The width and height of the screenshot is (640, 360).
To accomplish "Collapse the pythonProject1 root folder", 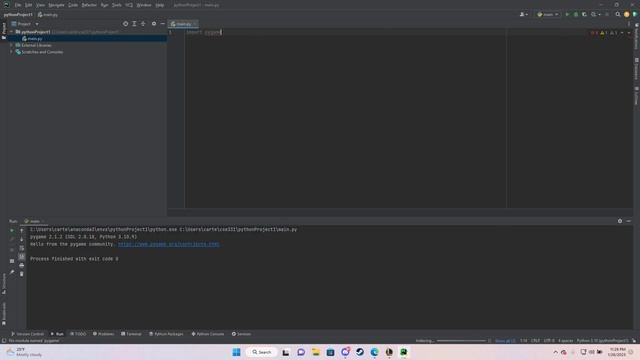I will click(11, 31).
